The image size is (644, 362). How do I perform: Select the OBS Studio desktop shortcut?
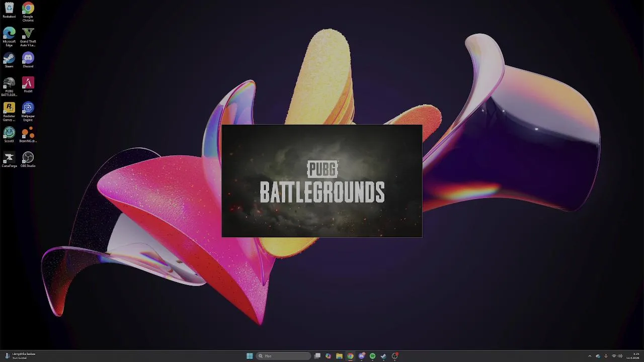pos(28,159)
